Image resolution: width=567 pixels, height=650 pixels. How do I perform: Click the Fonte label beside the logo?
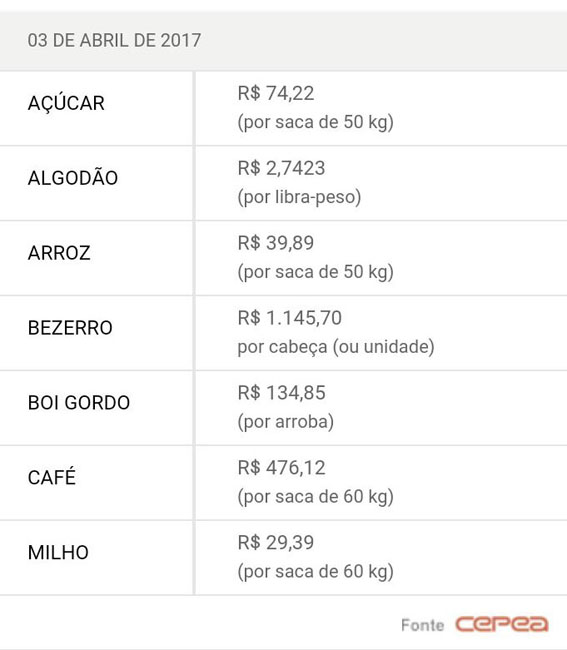[422, 625]
